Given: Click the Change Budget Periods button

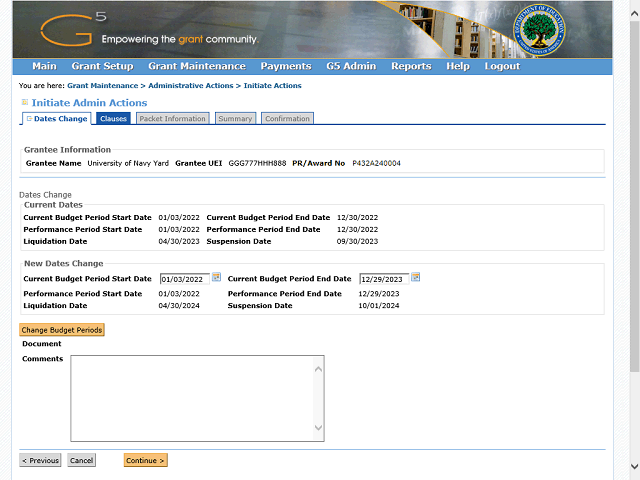Looking at the screenshot, I should (x=62, y=330).
